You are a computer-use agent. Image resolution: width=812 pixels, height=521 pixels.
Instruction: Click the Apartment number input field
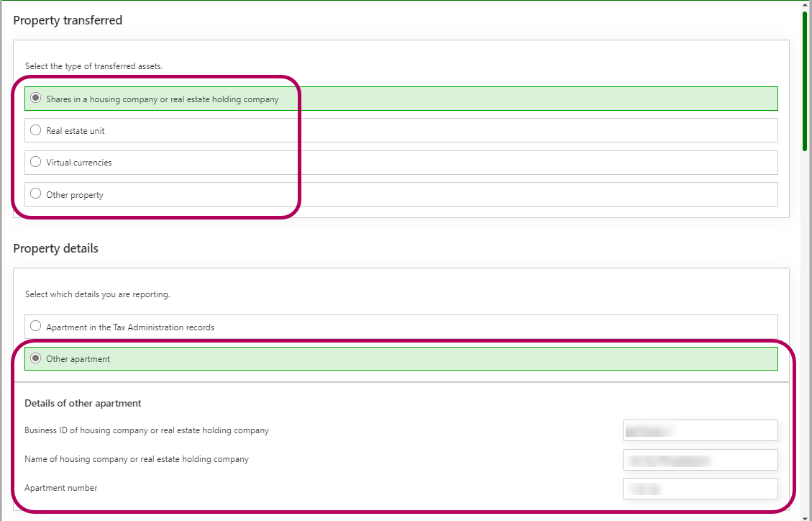700,489
